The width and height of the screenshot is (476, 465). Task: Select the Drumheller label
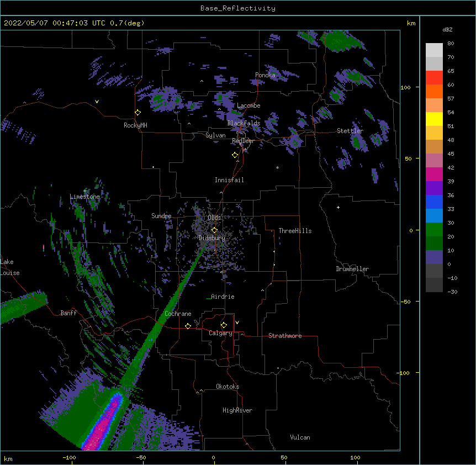pyautogui.click(x=352, y=269)
